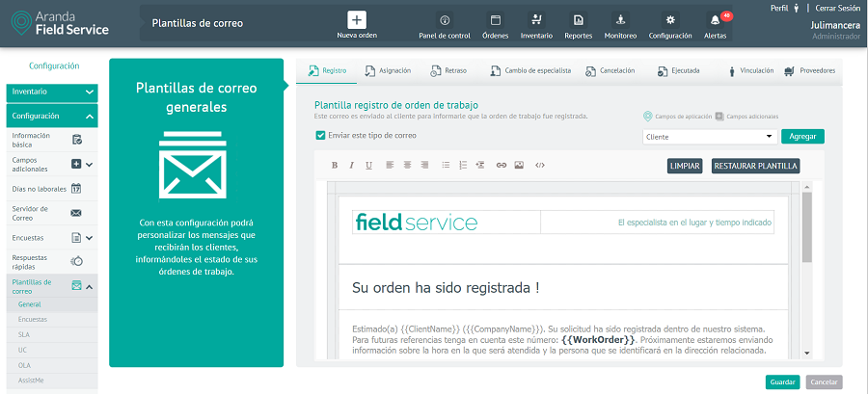868x394 pixels.
Task: Open Alertas bell notifications
Action: 716,20
